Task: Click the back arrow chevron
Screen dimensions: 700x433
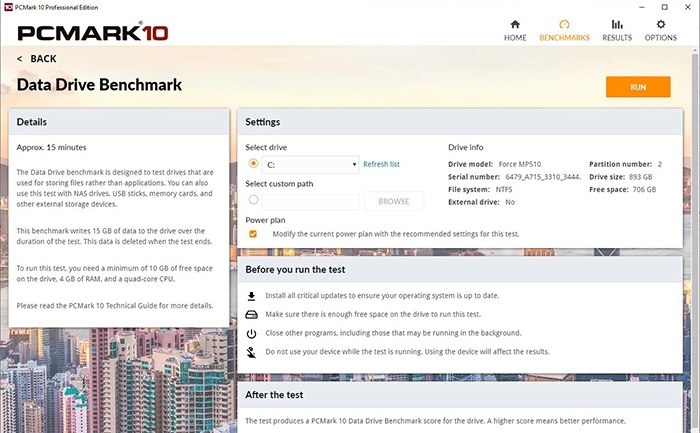Action: (19, 59)
